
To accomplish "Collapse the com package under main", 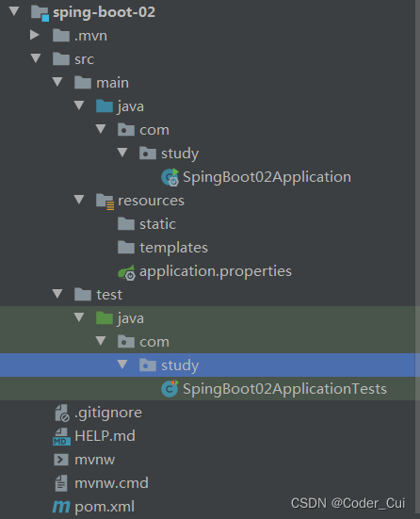I will point(100,129).
